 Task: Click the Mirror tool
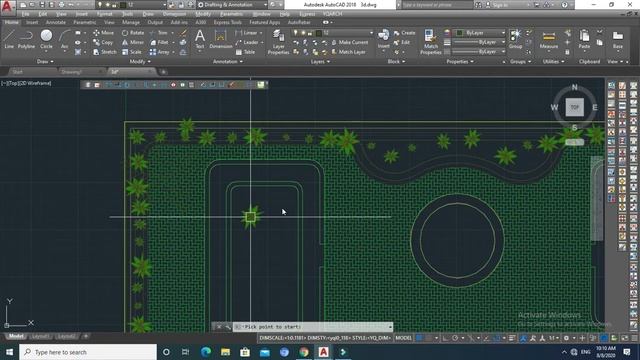(x=133, y=42)
